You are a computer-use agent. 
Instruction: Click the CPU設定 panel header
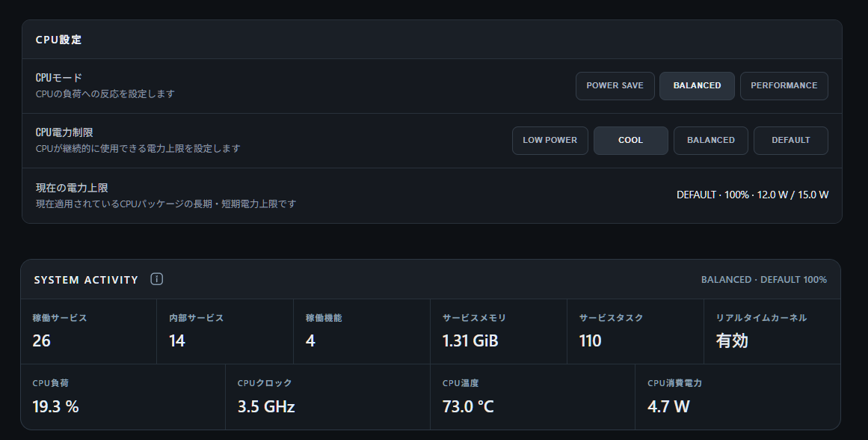[x=432, y=40]
